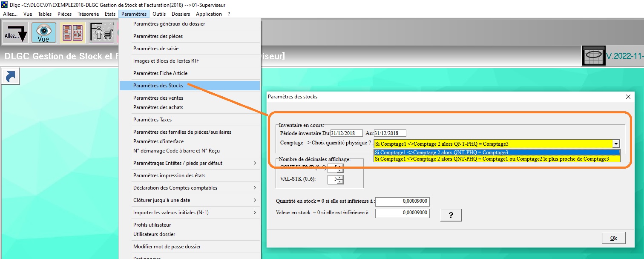Choose N° démarrage Code à barre et N° Reçu
Viewport: 644px width, 259px height.
190,151
